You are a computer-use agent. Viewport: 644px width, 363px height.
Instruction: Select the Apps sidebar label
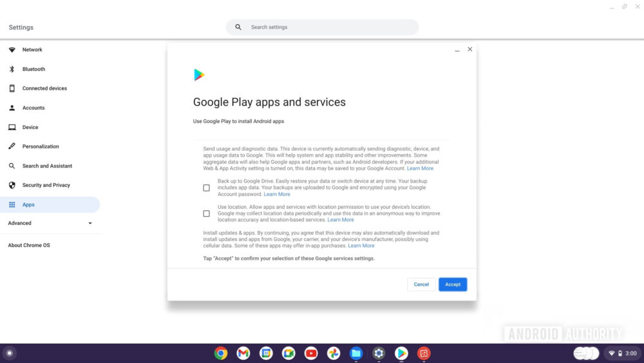28,205
